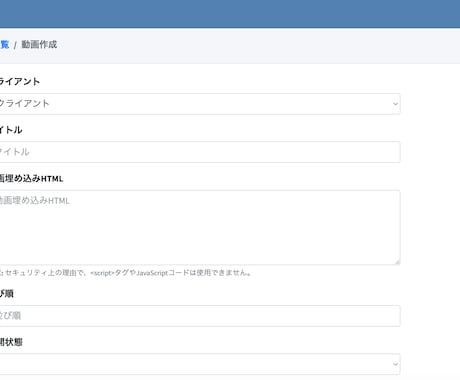The height and width of the screenshot is (380, 460).
Task: Click the 公開状態 field label
Action: pos(11,342)
